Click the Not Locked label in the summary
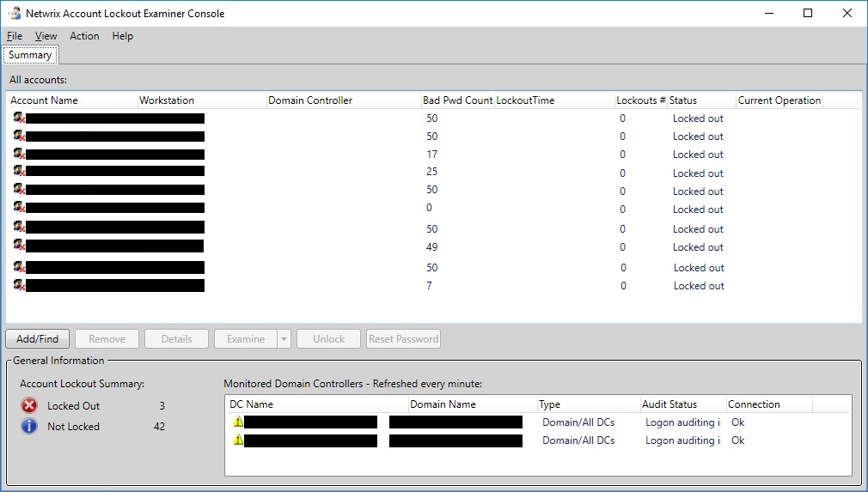868x492 pixels. point(74,426)
